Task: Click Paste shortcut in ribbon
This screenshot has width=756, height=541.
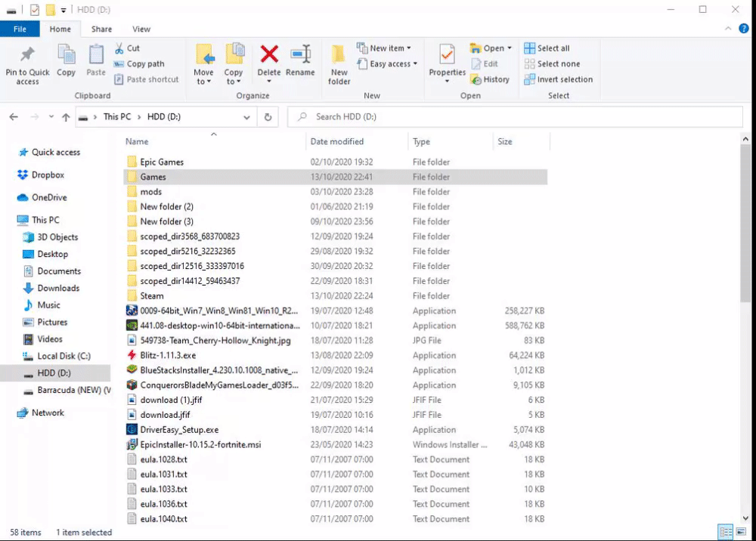Action: [x=147, y=79]
